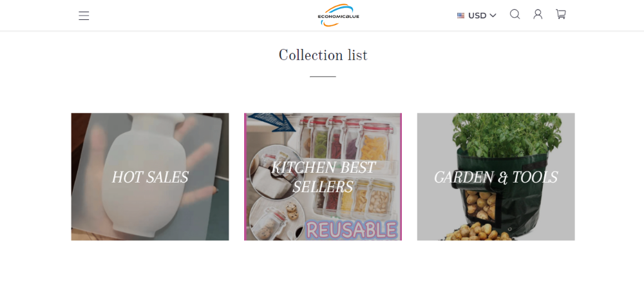Open KITCHEN BEST SELLERS collection label
The height and width of the screenshot is (287, 644).
coord(323,177)
